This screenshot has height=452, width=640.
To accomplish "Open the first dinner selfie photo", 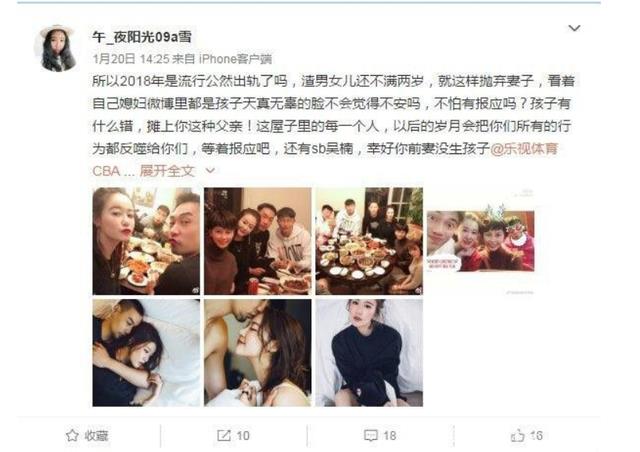I will [x=147, y=241].
